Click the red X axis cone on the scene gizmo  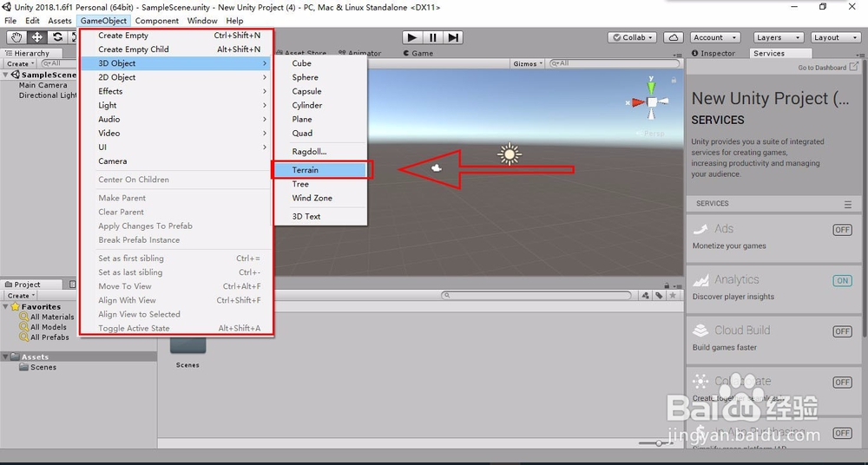click(x=638, y=102)
